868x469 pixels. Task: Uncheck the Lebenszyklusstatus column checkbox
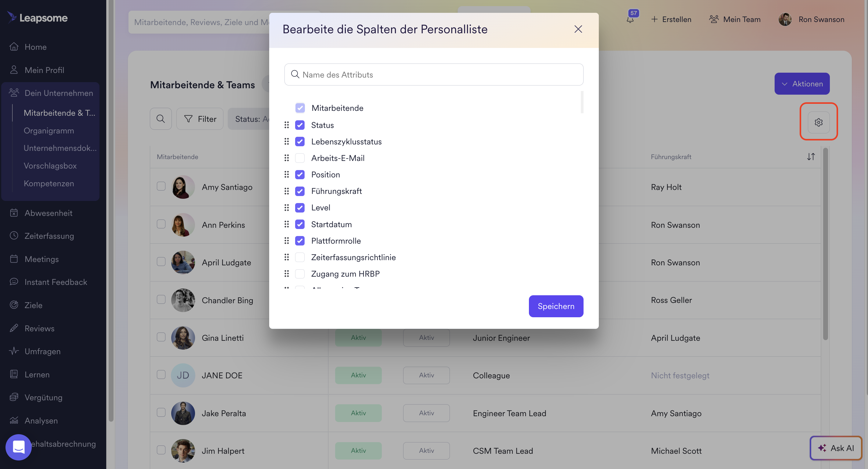coord(300,141)
